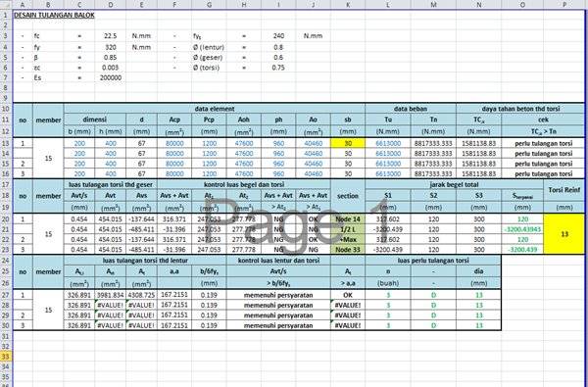Viewport: 588px width, 387px height.
Task: Click 'kontrol luas begel dan torsi' header
Action: point(244,184)
